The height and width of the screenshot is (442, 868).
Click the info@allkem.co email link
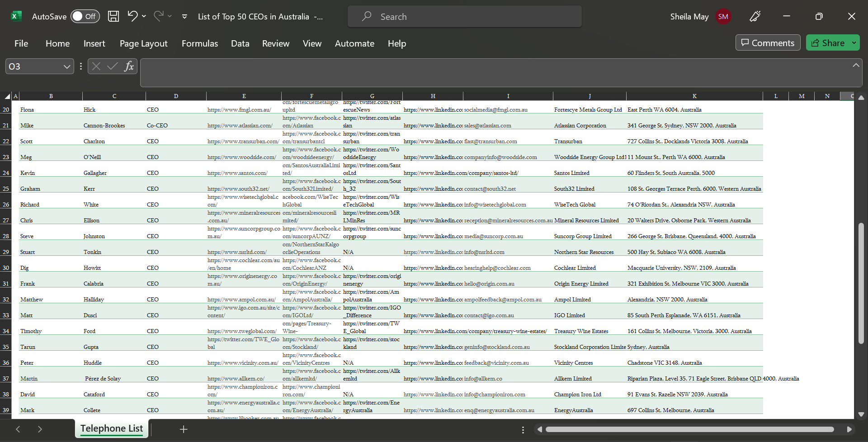click(483, 379)
